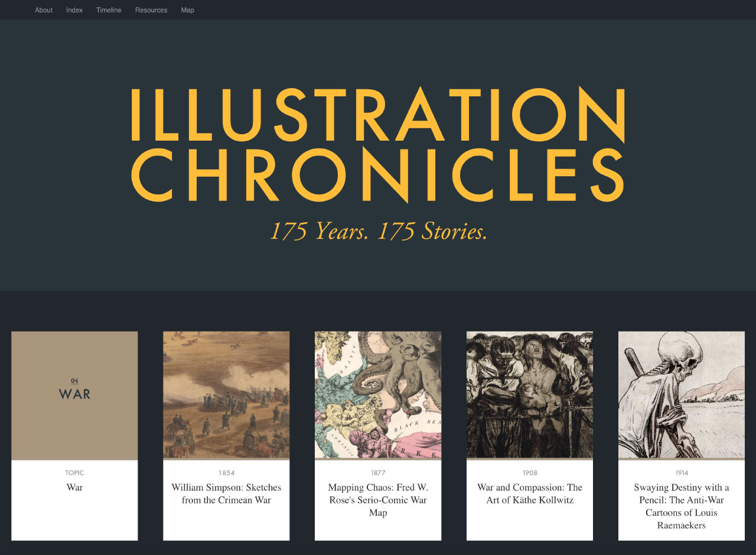756x555 pixels.
Task: Click the 1877 year label
Action: (x=378, y=473)
